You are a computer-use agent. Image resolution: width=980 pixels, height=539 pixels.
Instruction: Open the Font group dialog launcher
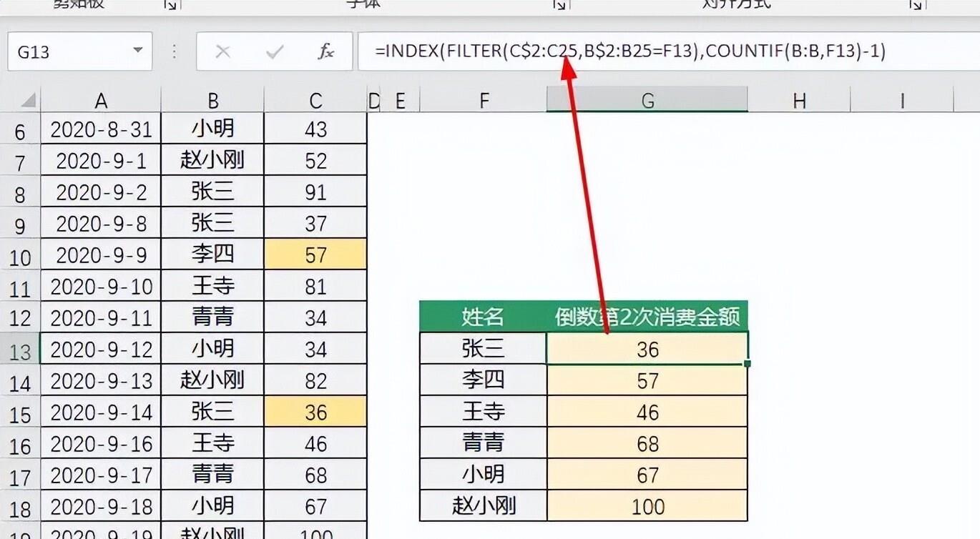click(x=559, y=5)
